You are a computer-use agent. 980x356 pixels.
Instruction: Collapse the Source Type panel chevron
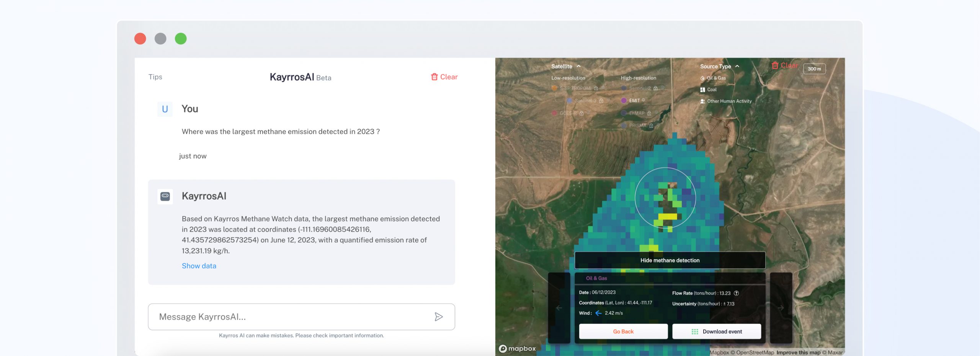click(x=737, y=66)
